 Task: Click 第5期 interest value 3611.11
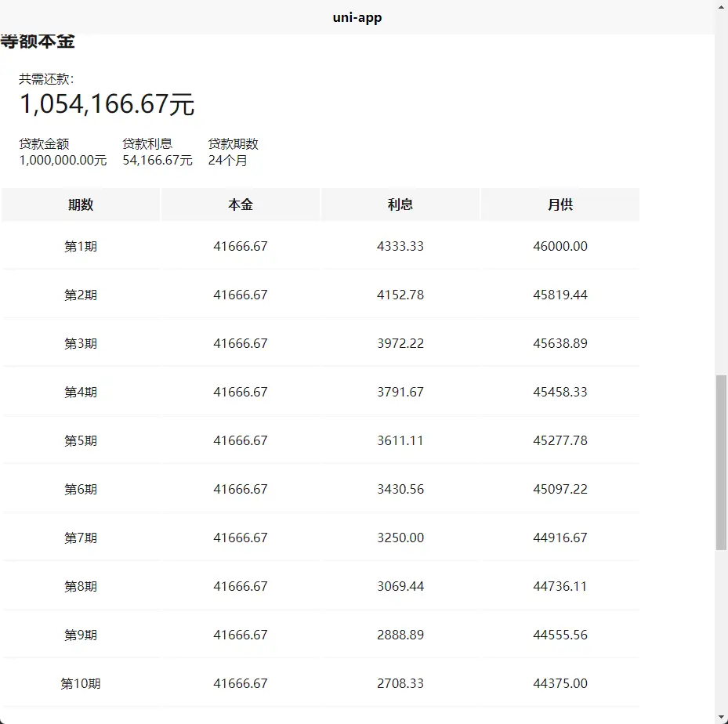[x=400, y=441]
